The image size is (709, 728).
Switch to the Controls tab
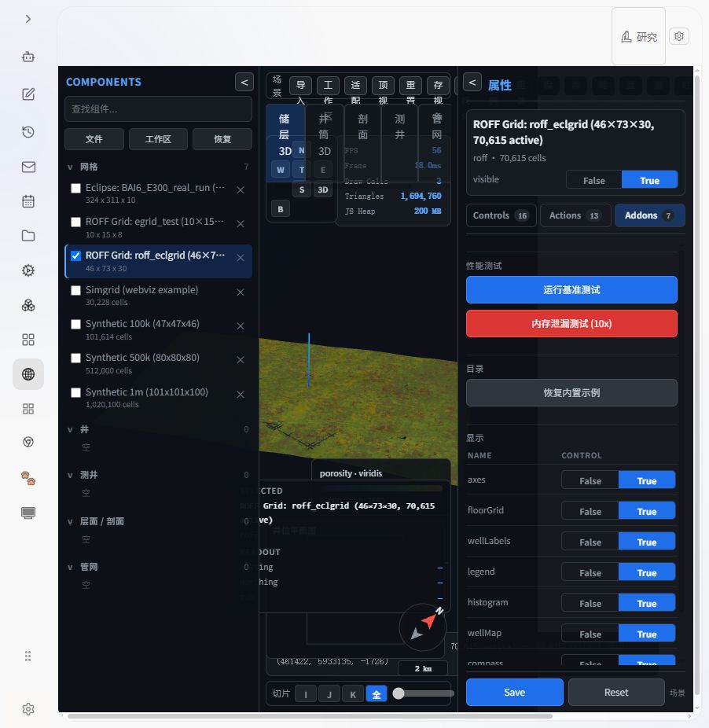[x=501, y=215]
